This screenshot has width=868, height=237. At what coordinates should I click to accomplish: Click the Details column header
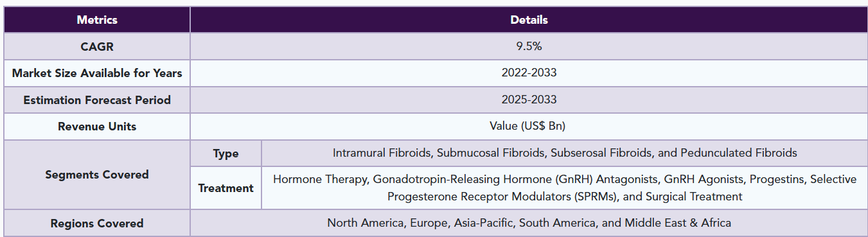(529, 20)
